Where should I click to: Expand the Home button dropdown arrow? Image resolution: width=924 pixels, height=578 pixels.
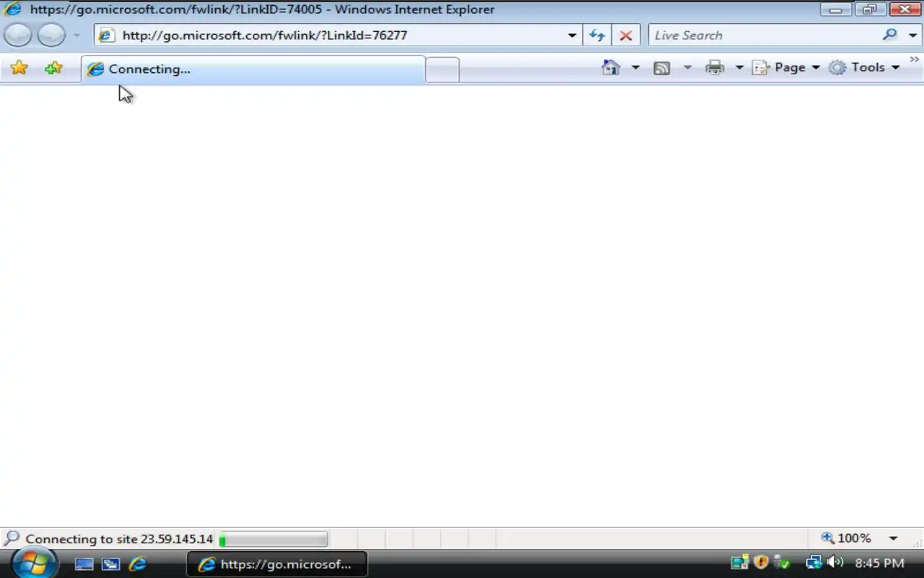pos(635,67)
